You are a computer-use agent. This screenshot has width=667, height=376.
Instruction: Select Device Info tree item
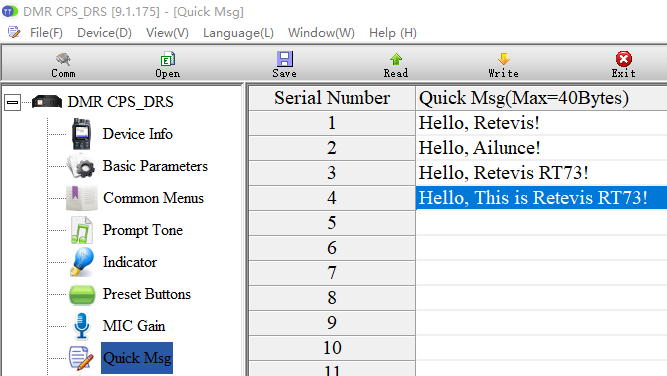(137, 134)
